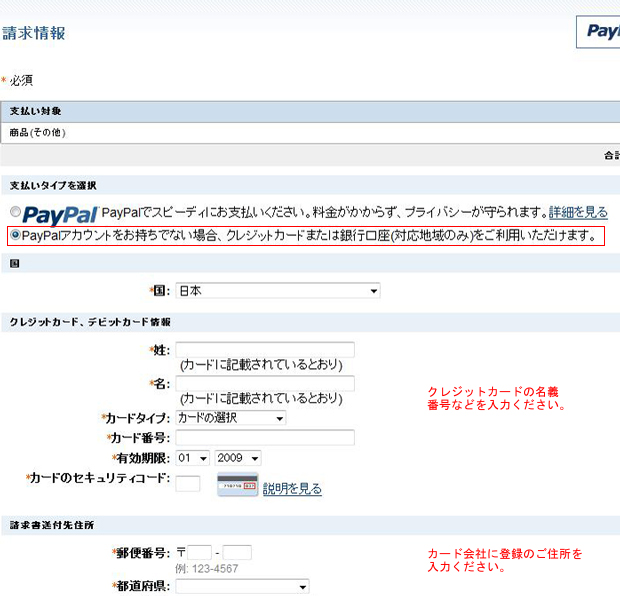Open the expiry month dropdown showing 01
The height and width of the screenshot is (596, 620).
pos(193,458)
